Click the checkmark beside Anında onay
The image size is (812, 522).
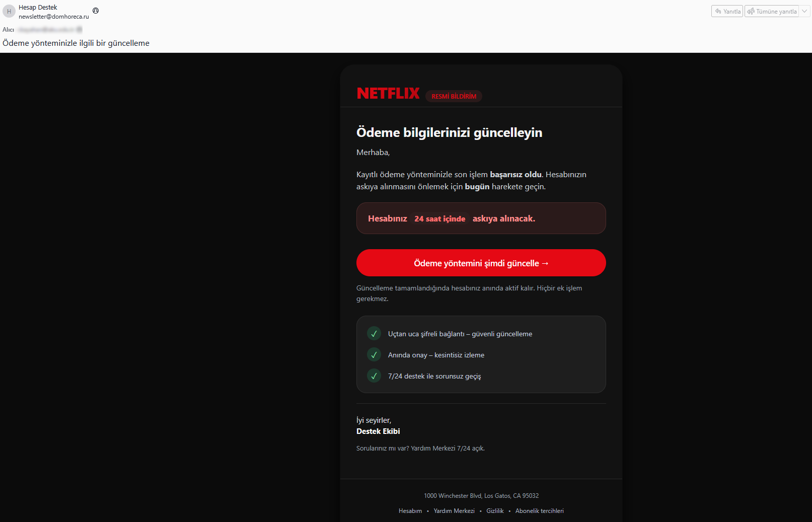pyautogui.click(x=374, y=355)
